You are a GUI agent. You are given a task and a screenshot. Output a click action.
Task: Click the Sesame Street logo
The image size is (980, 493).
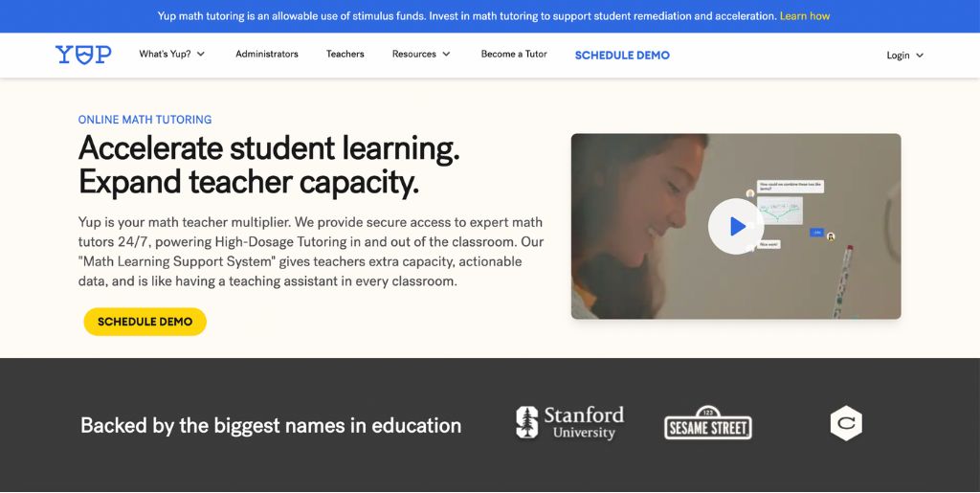tap(708, 423)
